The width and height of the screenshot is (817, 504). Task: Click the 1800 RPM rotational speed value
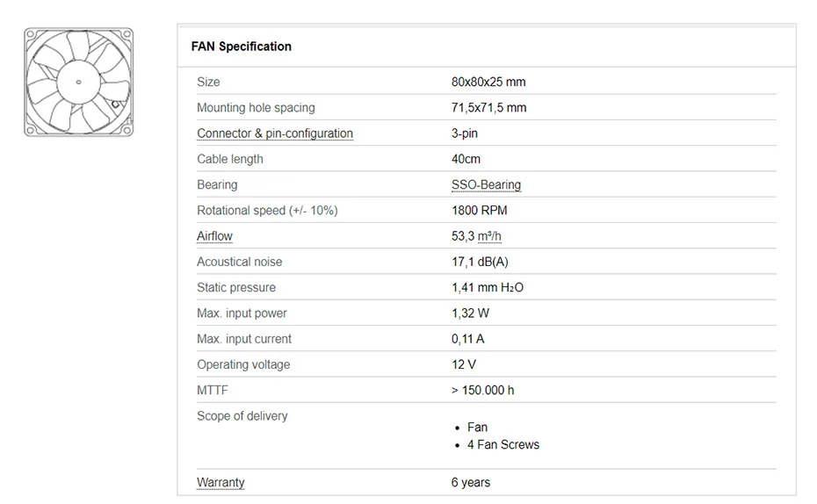(479, 211)
